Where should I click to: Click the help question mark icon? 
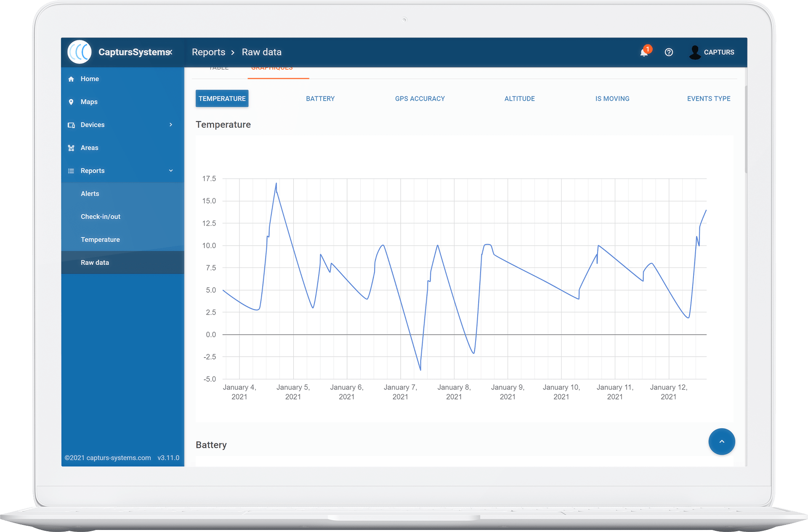669,52
